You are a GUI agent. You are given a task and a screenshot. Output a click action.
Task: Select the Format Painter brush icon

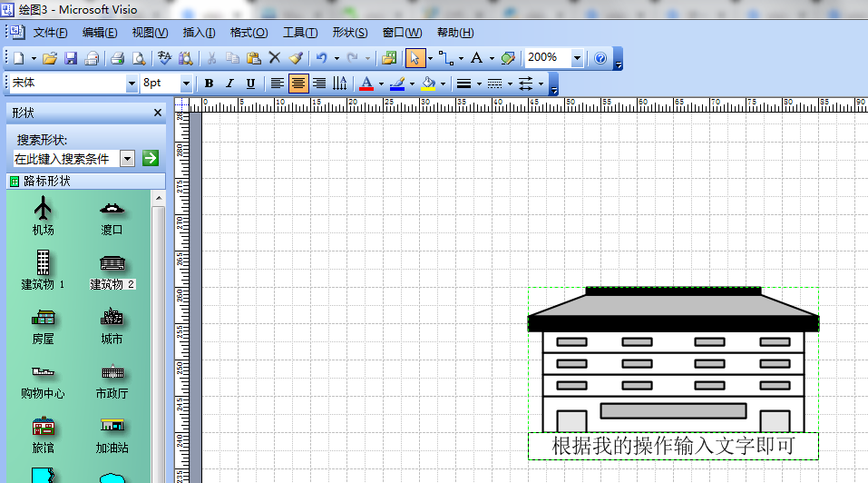coord(296,58)
